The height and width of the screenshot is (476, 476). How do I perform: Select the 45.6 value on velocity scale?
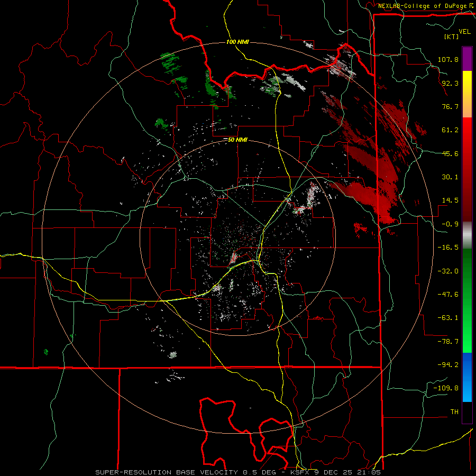(450, 153)
